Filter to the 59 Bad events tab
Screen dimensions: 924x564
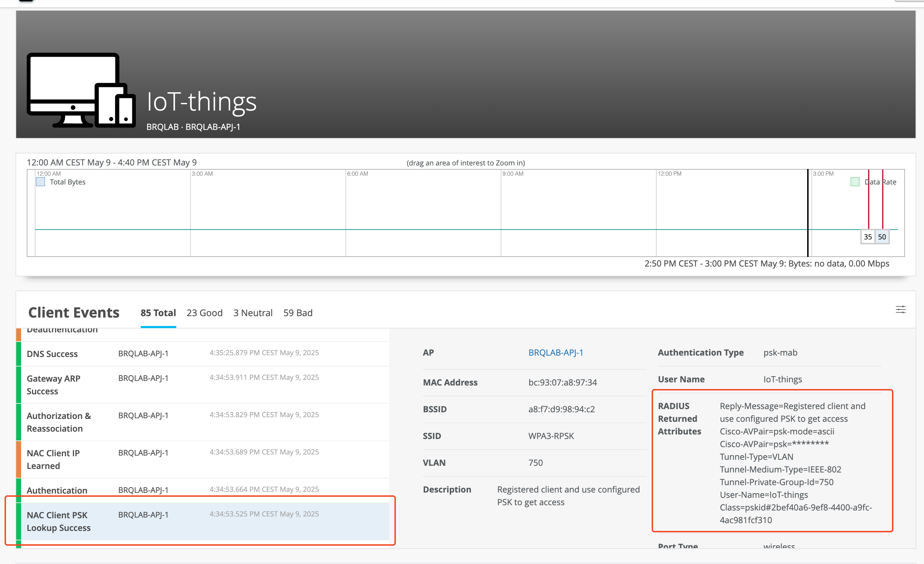298,313
